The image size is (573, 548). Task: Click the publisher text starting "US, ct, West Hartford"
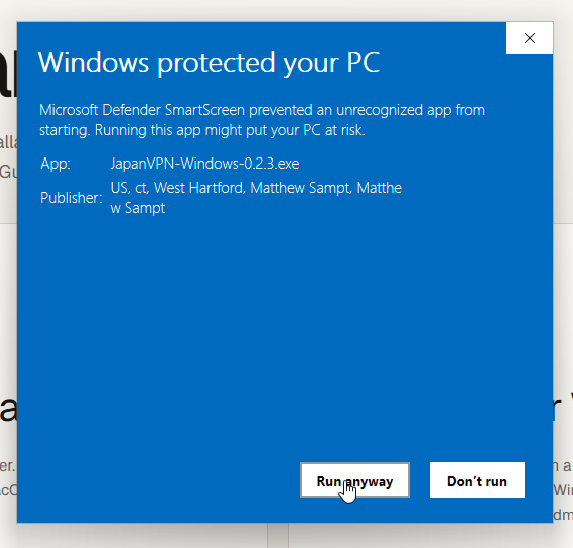pyautogui.click(x=256, y=198)
